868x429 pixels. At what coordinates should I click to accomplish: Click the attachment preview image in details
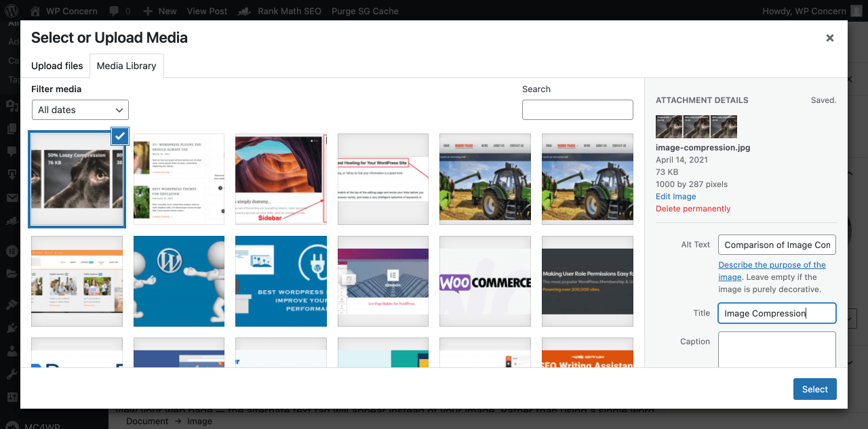(696, 127)
